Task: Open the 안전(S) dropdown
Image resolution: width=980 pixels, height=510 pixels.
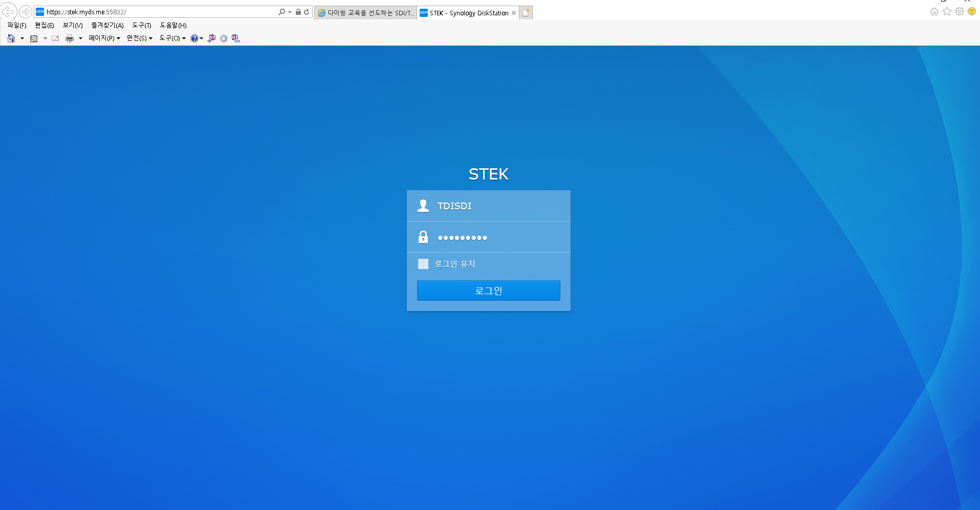Action: 140,38
